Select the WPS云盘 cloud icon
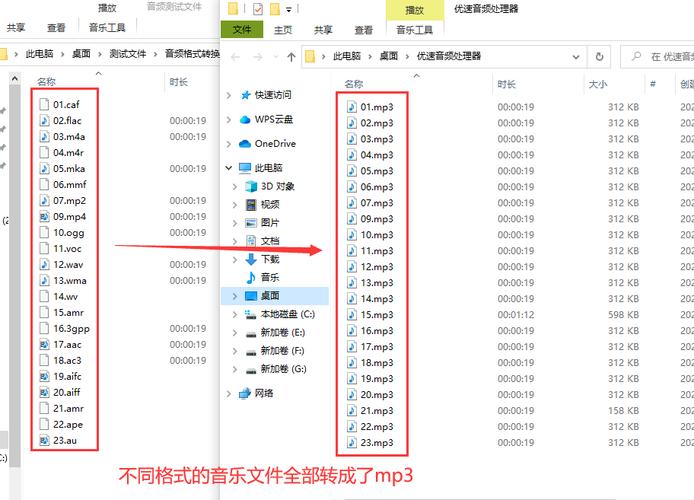Screen dimensions: 694x500 point(245,120)
